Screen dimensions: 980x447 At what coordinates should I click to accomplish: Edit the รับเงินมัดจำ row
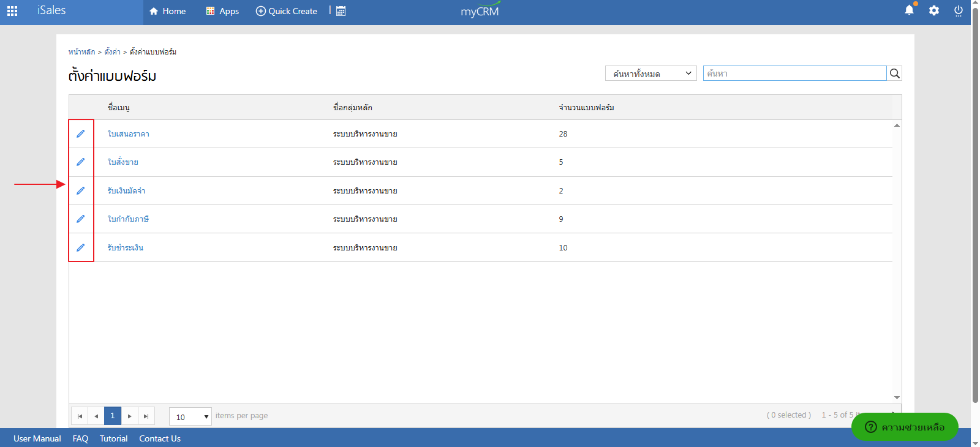(80, 190)
